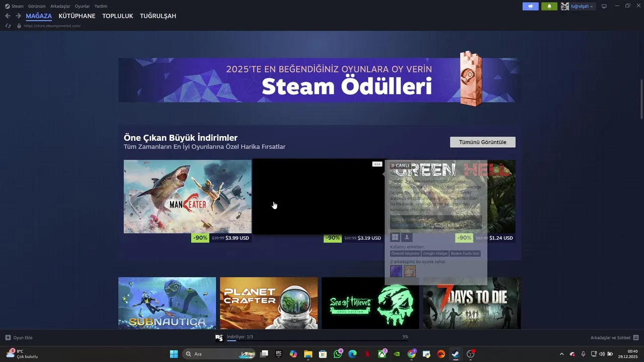644x362 pixels.
Task: Open the Subnautica game capsule
Action: [167, 303]
